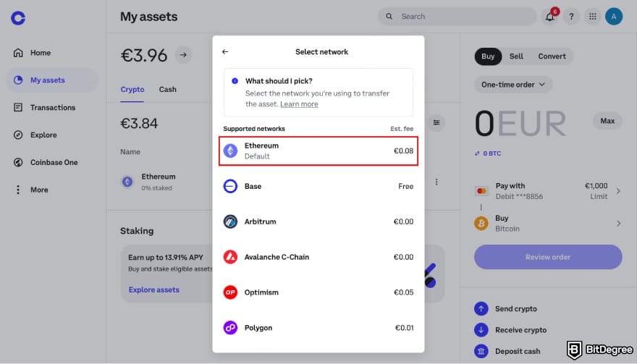Click the Coinbase logo icon
Viewport: 637px width, 364px height.
tap(18, 17)
